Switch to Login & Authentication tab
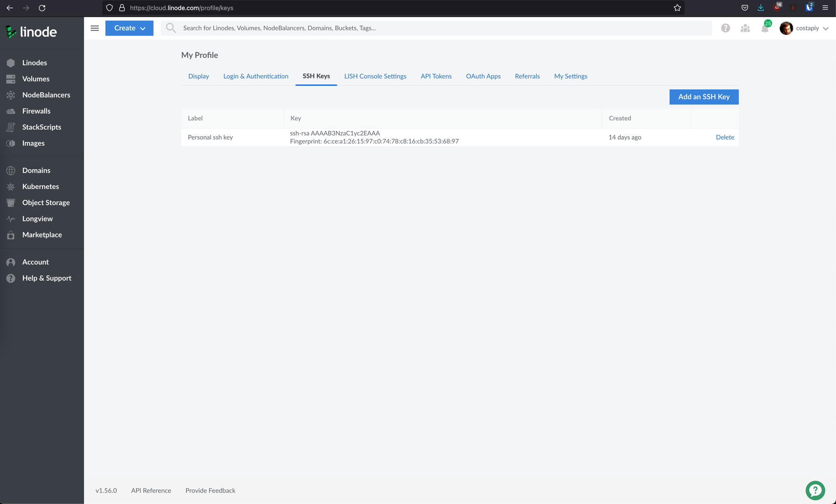Screen dimensions: 836x504 pyautogui.click(x=255, y=76)
